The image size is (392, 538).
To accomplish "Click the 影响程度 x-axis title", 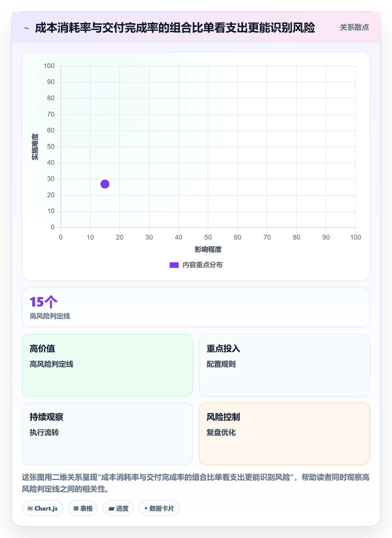I will (x=208, y=249).
